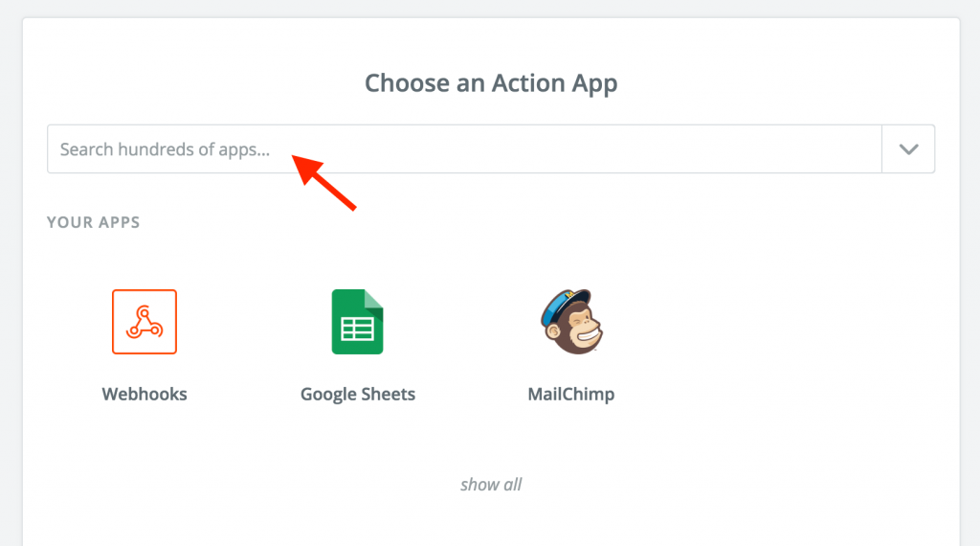Click the 'show all' link
The width and height of the screenshot is (980, 546).
click(x=491, y=484)
